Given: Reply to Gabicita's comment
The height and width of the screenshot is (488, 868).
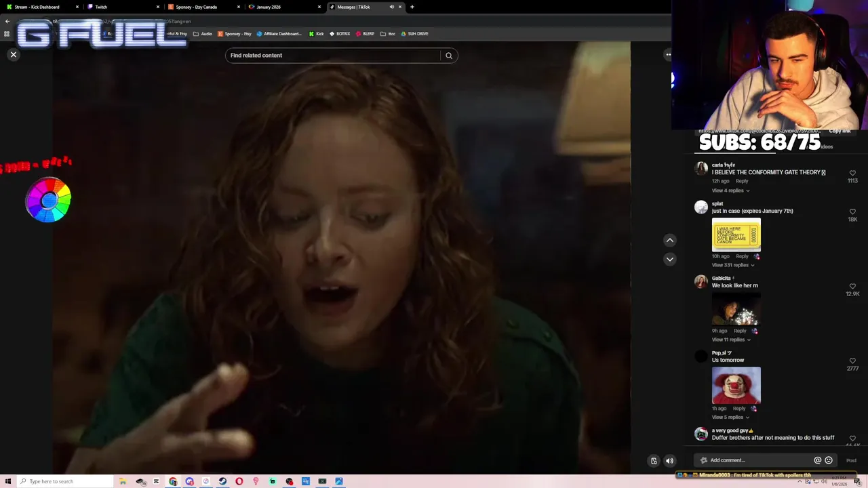Looking at the screenshot, I should pyautogui.click(x=740, y=331).
